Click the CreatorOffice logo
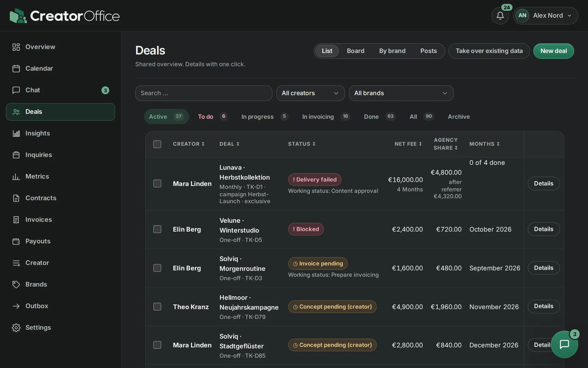This screenshot has width=588, height=368. (x=65, y=16)
